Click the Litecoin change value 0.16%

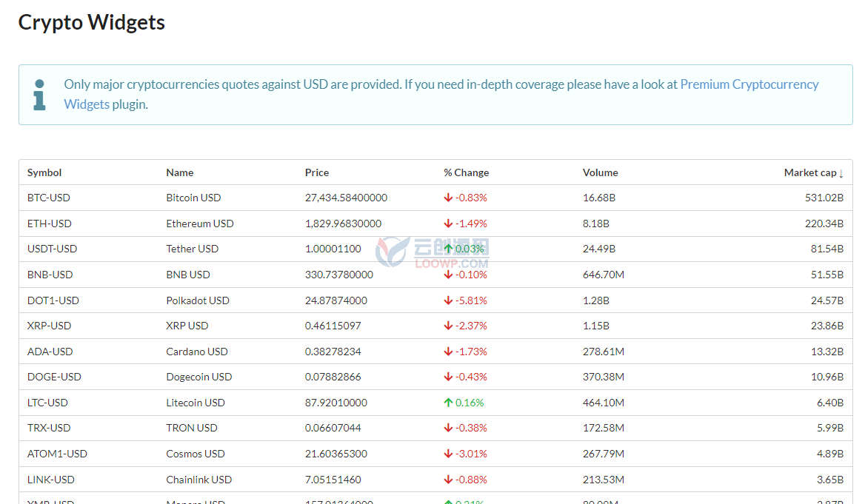(470, 403)
